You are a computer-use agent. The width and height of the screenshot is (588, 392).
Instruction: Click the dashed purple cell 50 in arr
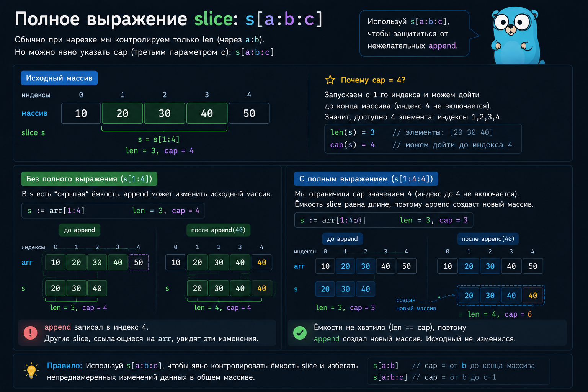point(139,262)
